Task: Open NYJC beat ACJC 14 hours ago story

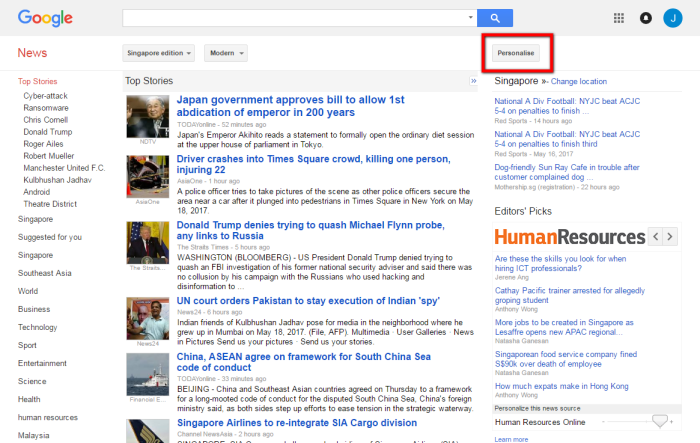Action: click(x=567, y=106)
